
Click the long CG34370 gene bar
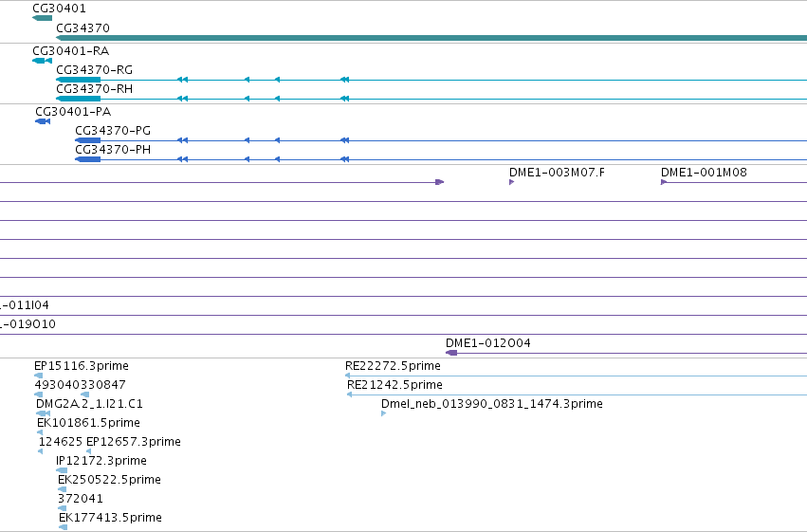pos(431,38)
